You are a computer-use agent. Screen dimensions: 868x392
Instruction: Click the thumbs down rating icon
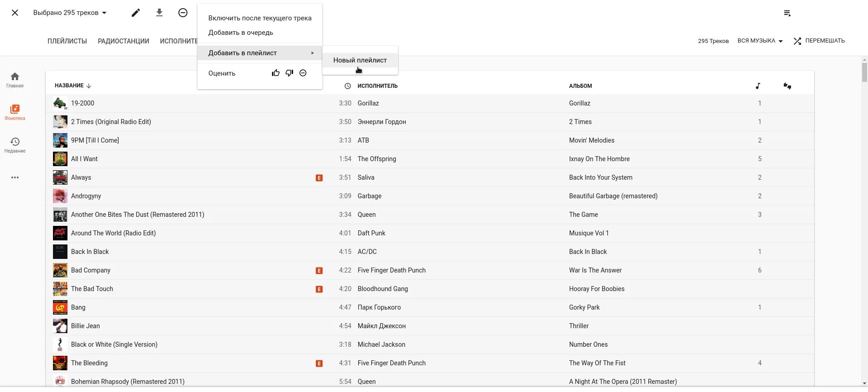click(x=289, y=73)
